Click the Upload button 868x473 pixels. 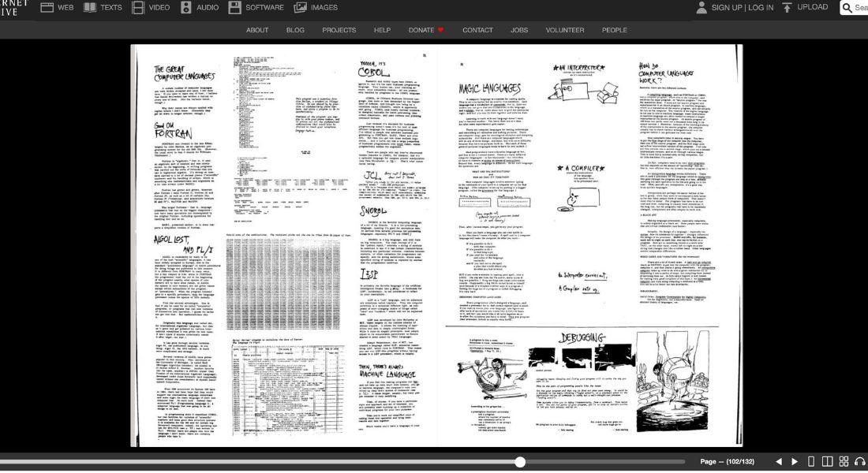tap(805, 7)
